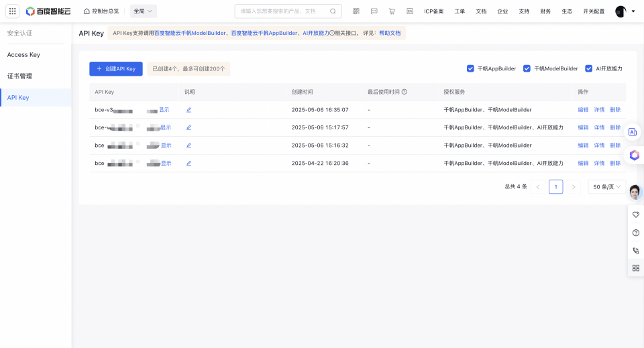This screenshot has height=348, width=644.
Task: Open the user avatar menu
Action: click(621, 11)
